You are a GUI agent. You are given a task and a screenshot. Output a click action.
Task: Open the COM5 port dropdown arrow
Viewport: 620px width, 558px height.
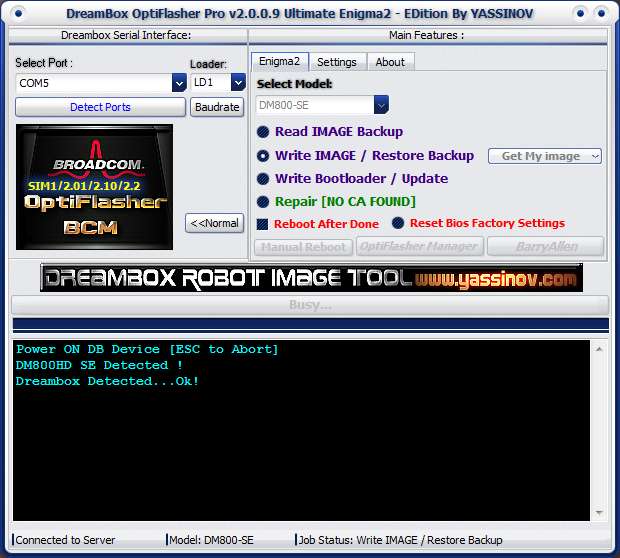tap(179, 83)
